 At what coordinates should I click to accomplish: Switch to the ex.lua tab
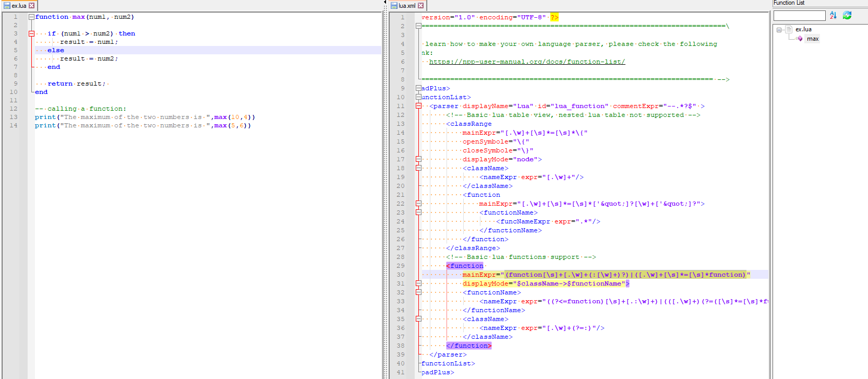click(19, 6)
